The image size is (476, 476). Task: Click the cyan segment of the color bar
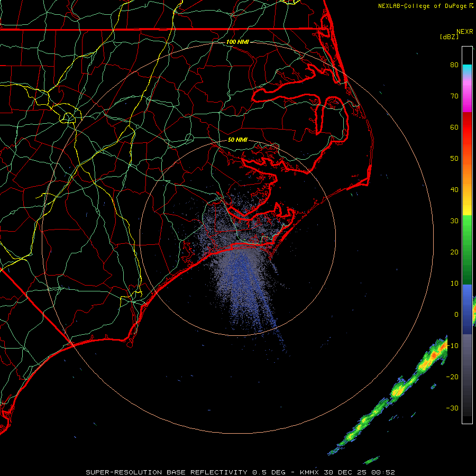[467, 70]
